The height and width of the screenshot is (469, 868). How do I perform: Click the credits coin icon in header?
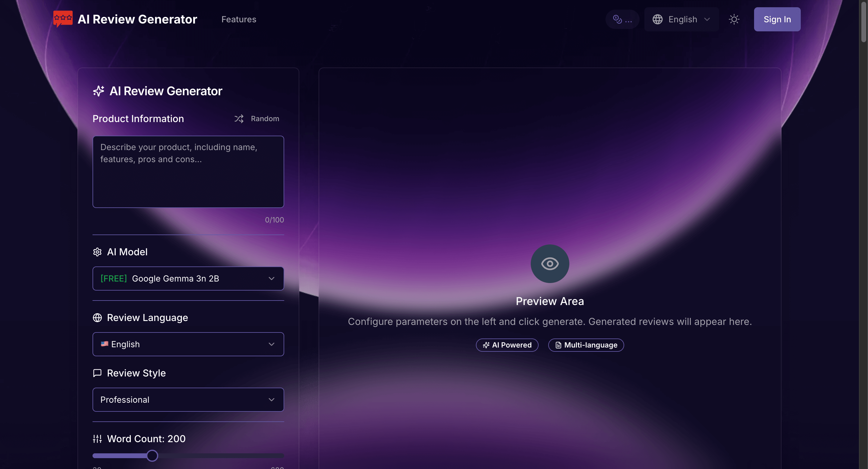pos(617,19)
